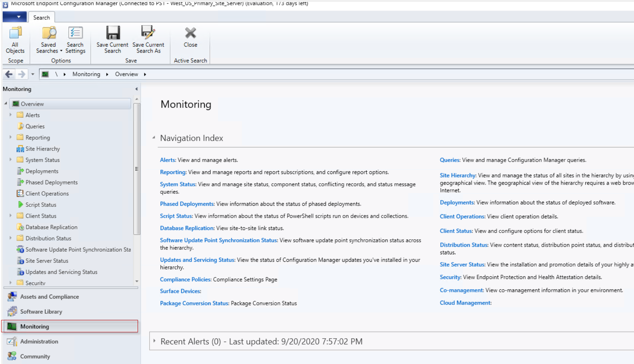Select the Database Replication tree icon
Viewport: 634px width, 364px height.
pos(21,227)
